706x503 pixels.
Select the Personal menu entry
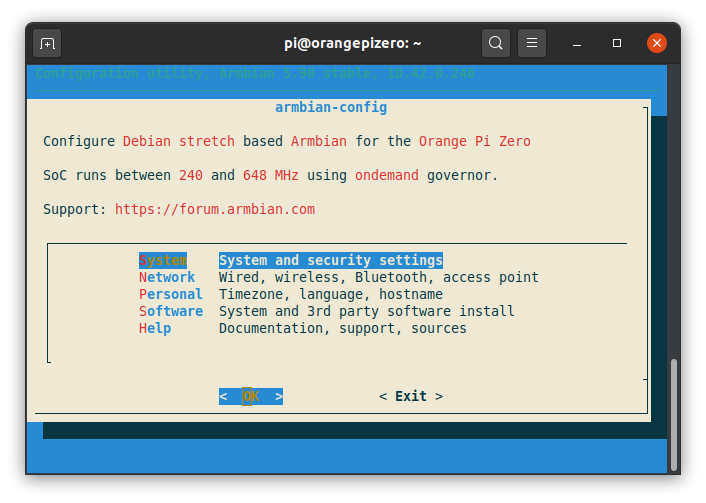[x=171, y=295]
